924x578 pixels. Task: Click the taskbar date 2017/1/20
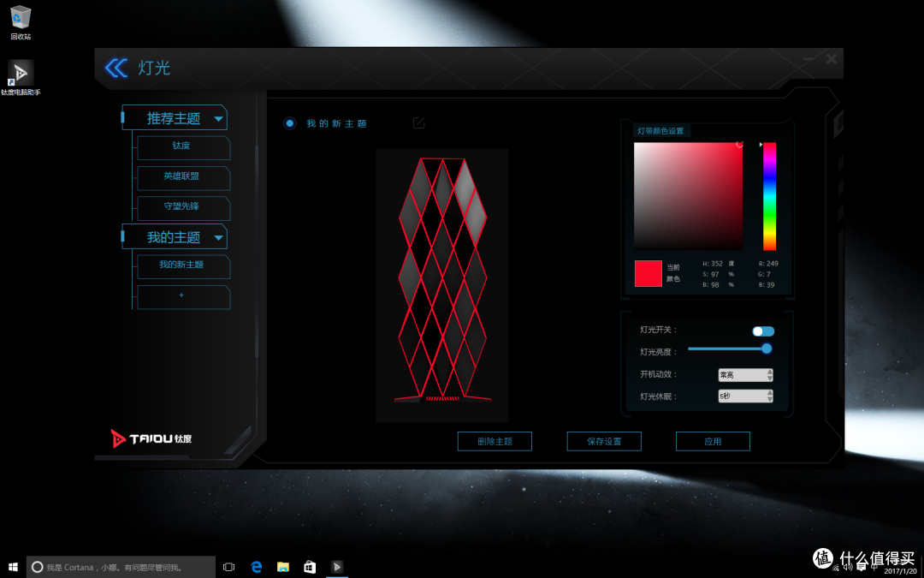coord(902,571)
